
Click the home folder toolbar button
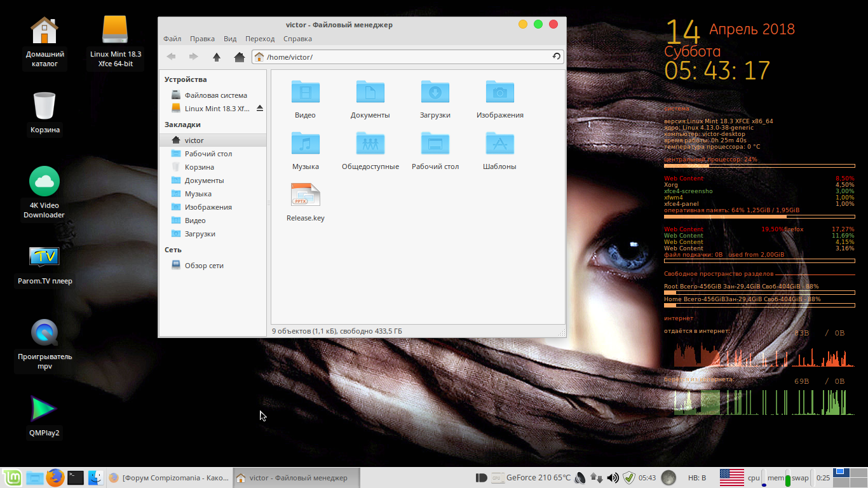(239, 57)
